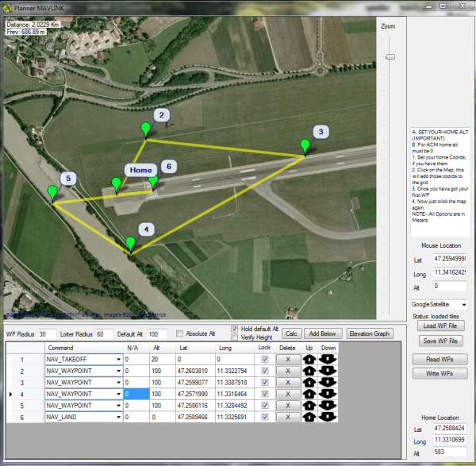Click Down arrow in waypoint row 5

328,406
